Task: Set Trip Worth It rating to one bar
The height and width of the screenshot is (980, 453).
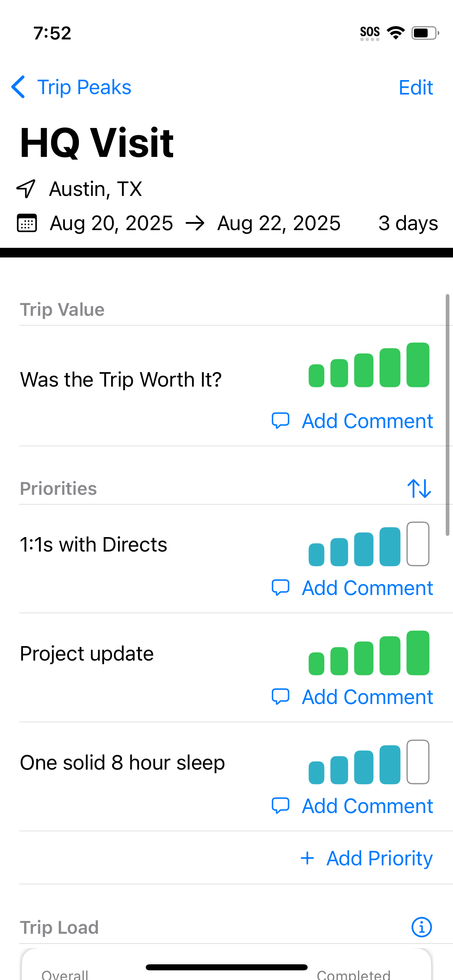Action: 316,375
